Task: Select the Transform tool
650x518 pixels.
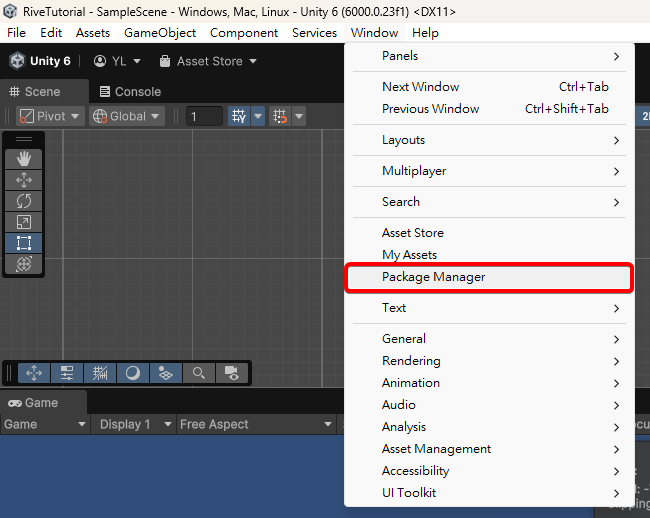Action: pos(24,264)
